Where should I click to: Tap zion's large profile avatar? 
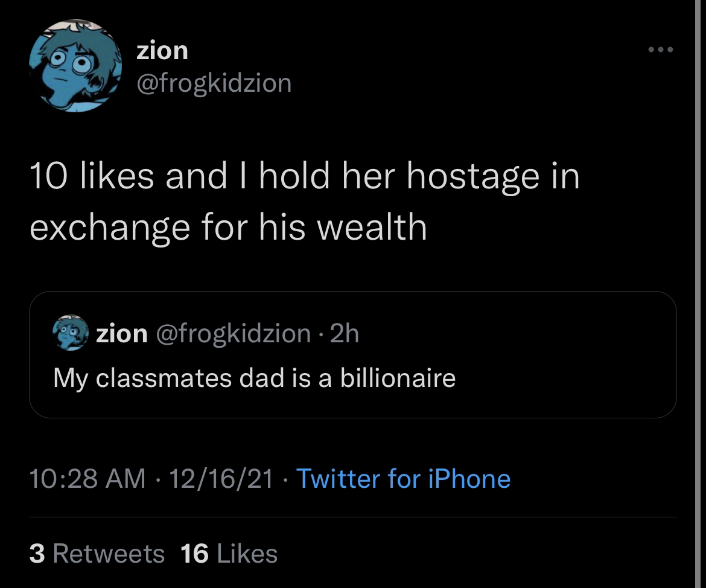75,66
